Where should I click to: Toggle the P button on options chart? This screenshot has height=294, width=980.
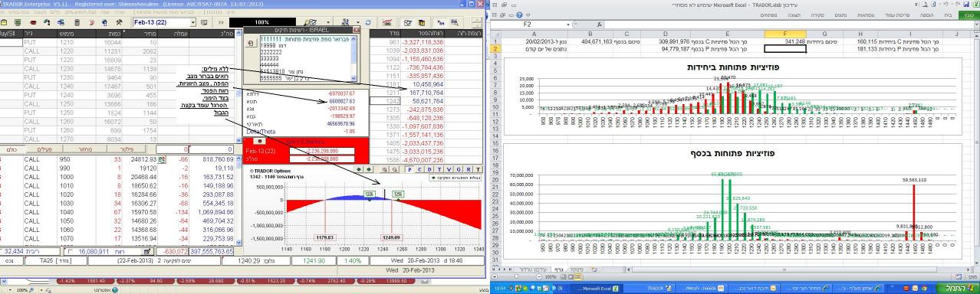[x=410, y=168]
